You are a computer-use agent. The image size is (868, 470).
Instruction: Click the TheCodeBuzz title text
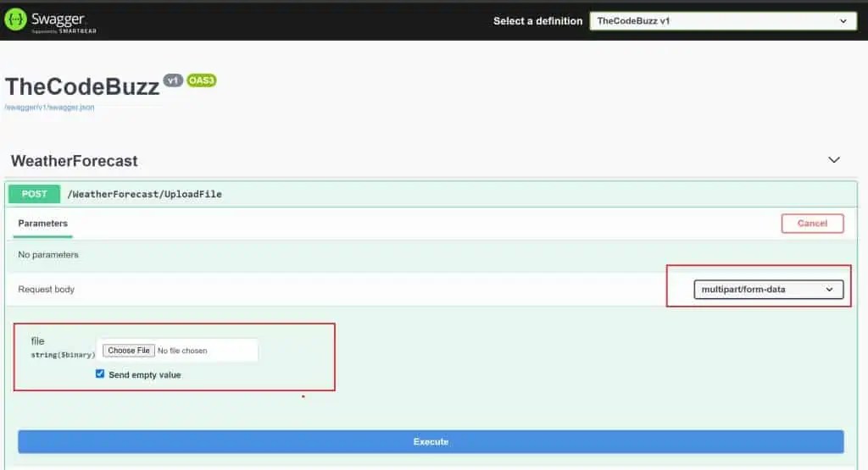click(x=82, y=87)
